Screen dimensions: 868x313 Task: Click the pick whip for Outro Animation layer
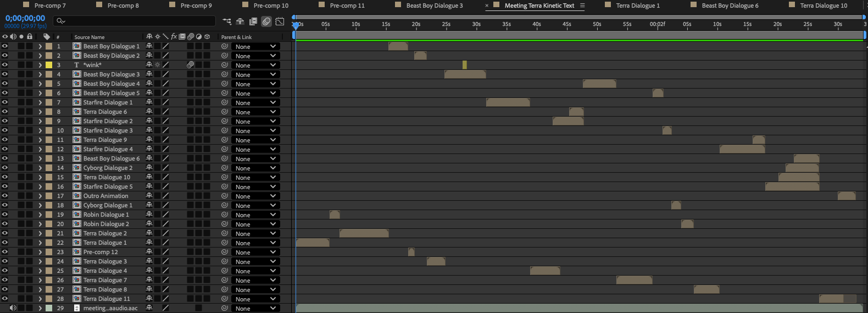pyautogui.click(x=225, y=196)
